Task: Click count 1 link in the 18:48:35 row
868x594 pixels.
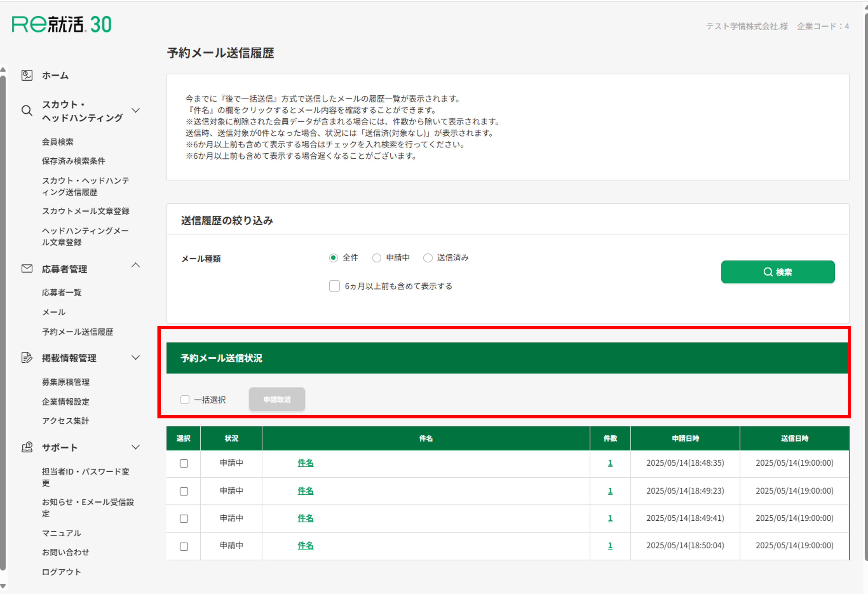Action: [610, 463]
